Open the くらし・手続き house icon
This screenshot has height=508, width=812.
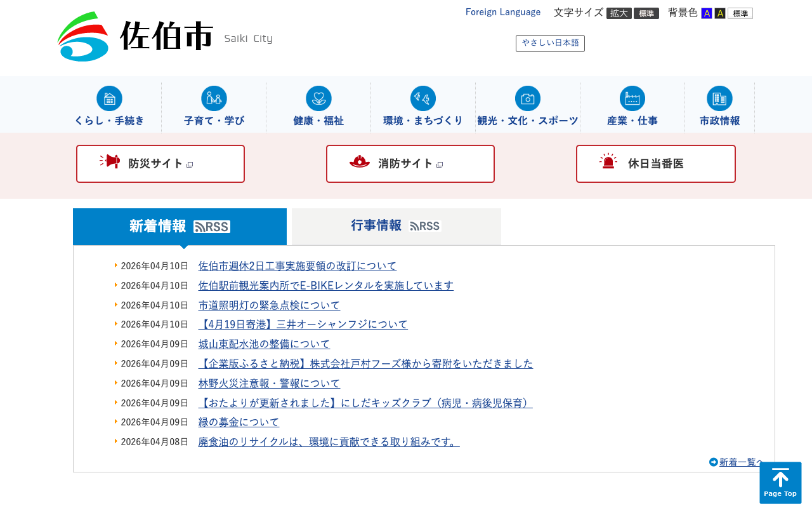(x=109, y=98)
